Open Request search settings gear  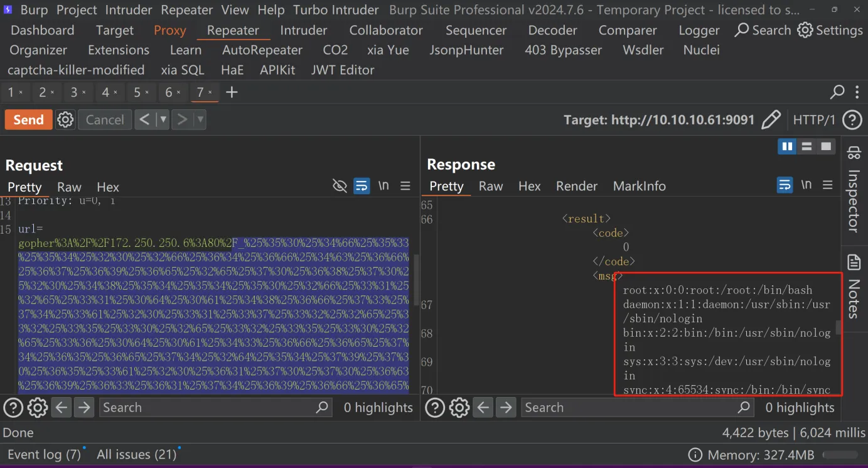coord(38,408)
